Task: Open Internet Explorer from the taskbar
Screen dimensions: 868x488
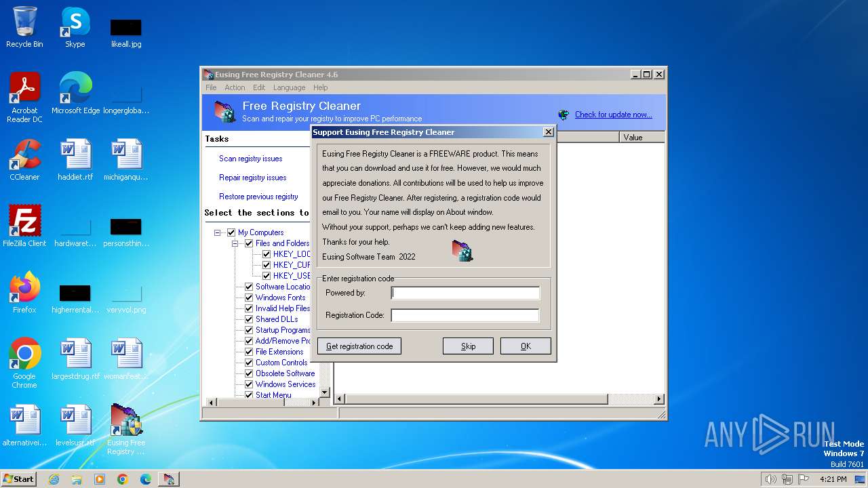Action: (x=54, y=479)
